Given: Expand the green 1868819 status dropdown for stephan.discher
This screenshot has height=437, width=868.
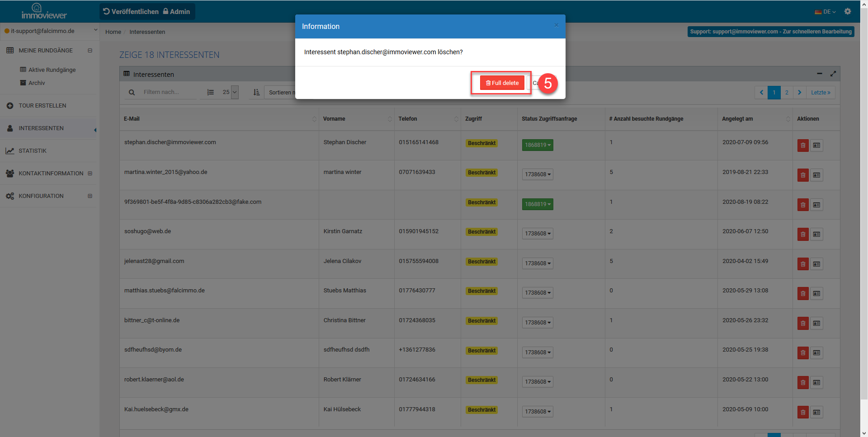Looking at the screenshot, I should click(x=538, y=145).
